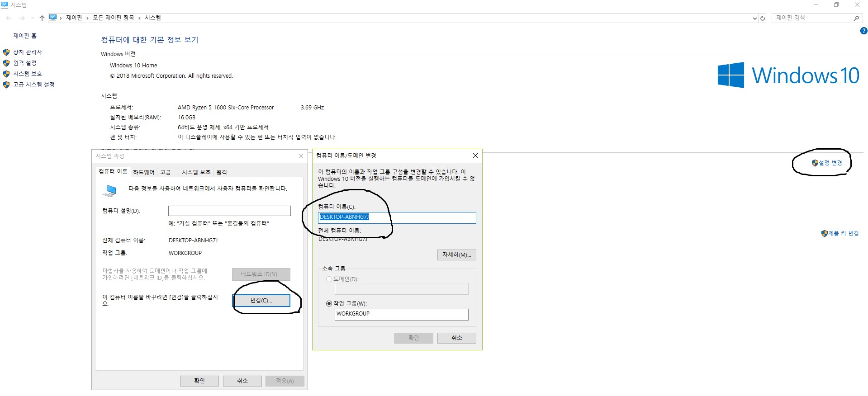Open 장치 관리자 from the sidebar

tap(27, 52)
